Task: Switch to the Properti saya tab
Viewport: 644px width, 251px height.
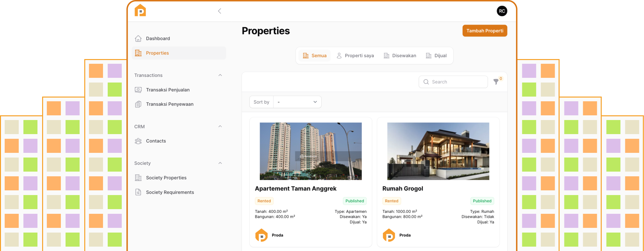Action: [355, 56]
